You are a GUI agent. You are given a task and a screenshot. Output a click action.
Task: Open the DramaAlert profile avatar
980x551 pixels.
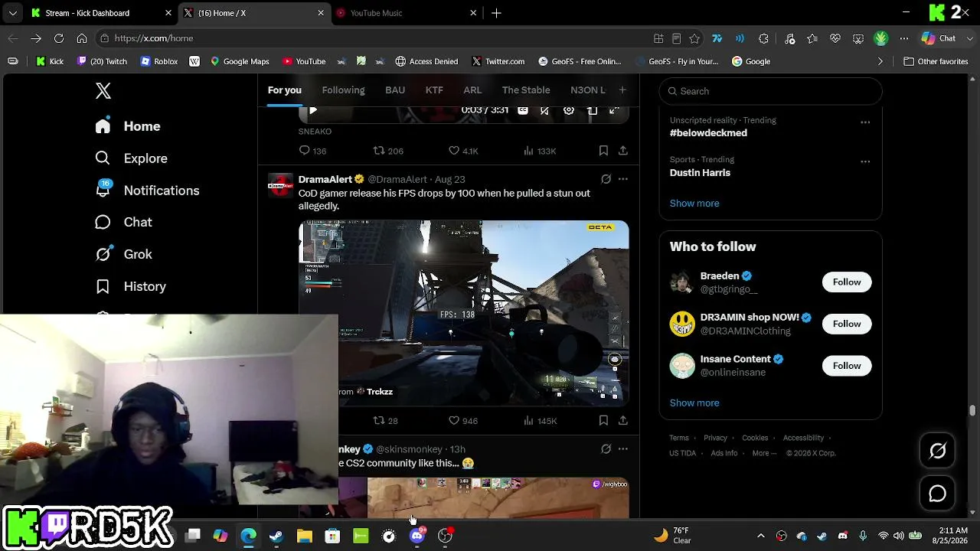tap(280, 185)
